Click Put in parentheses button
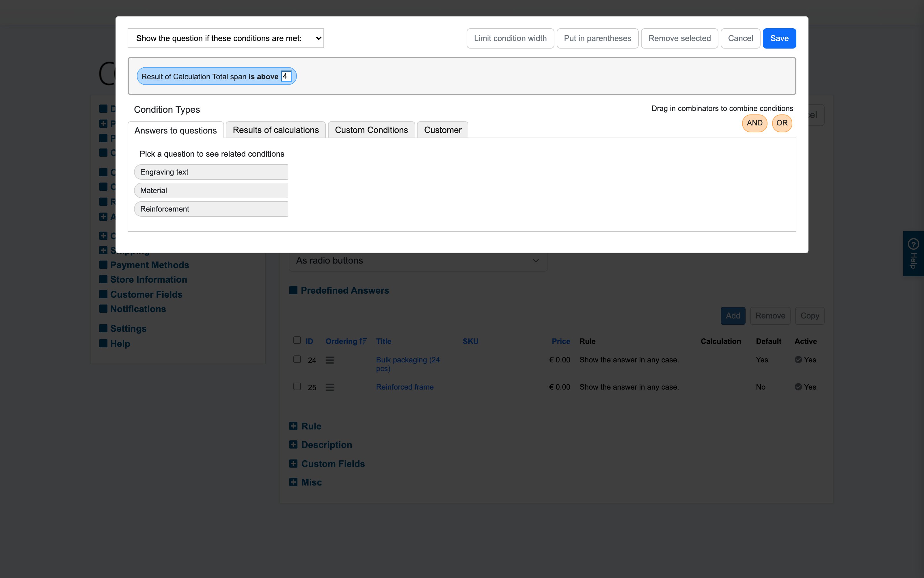This screenshot has height=578, width=924. [x=597, y=38]
